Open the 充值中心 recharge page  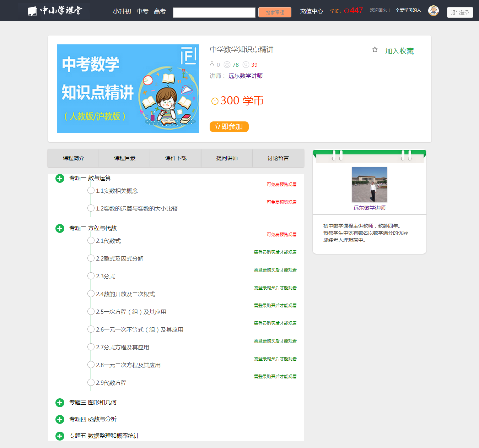(x=312, y=11)
